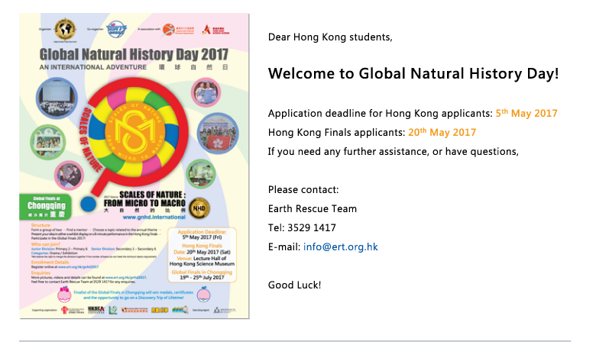Click the 'Dear Hong Kong students,' greeting
This screenshot has height=364, width=609.
330,37
